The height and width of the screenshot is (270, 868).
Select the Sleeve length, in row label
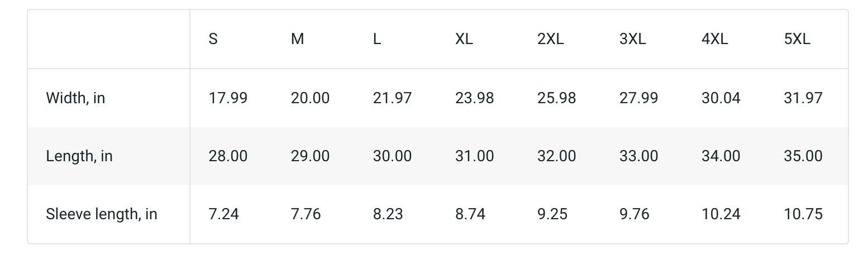[102, 214]
